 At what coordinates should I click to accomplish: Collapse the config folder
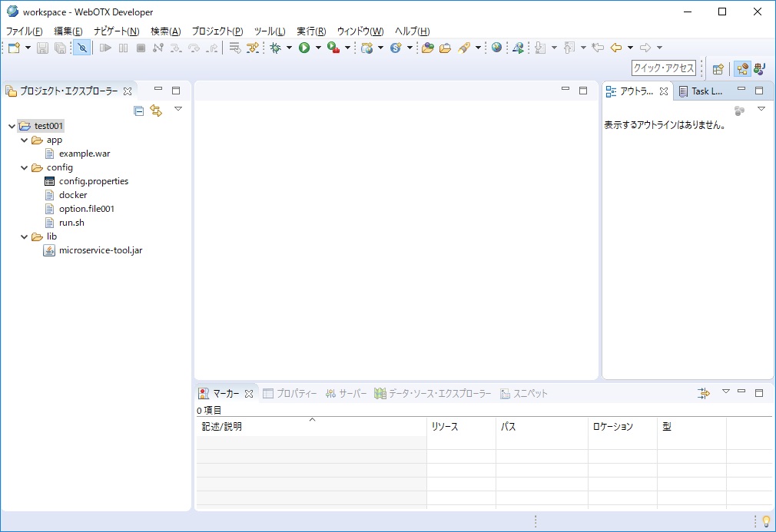[x=25, y=167]
